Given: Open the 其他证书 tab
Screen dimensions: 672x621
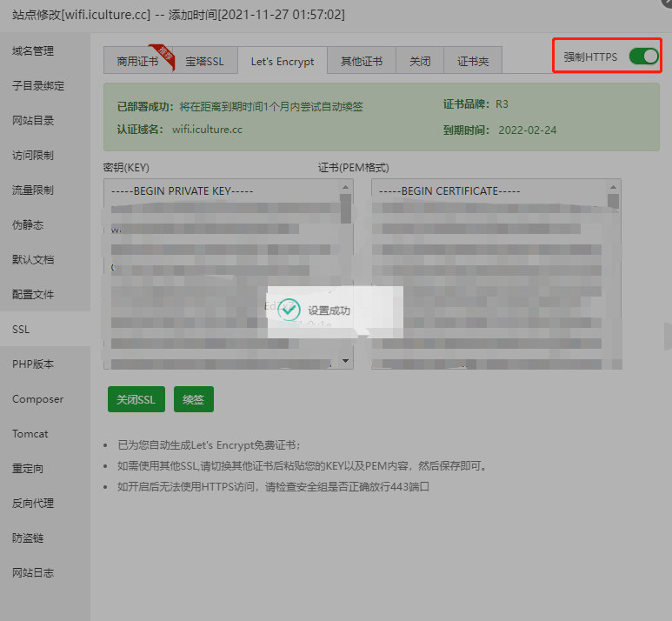Looking at the screenshot, I should pyautogui.click(x=362, y=61).
